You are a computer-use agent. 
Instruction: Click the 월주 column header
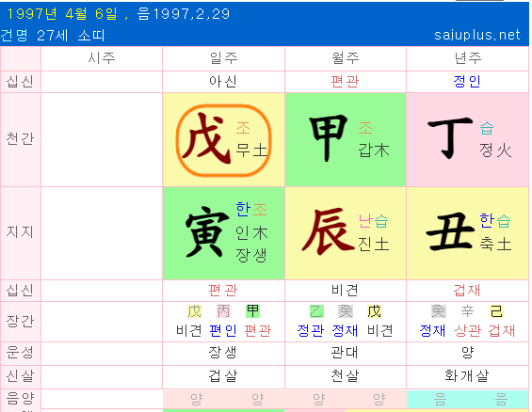(346, 58)
